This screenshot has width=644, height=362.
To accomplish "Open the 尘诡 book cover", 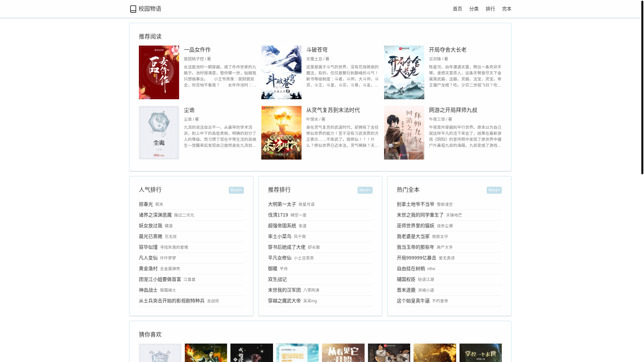I will (159, 133).
